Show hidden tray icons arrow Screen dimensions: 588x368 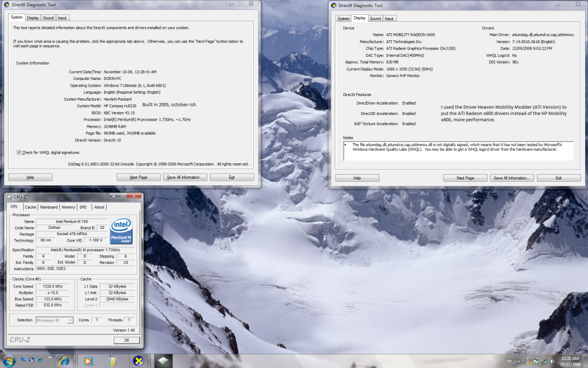(x=519, y=361)
